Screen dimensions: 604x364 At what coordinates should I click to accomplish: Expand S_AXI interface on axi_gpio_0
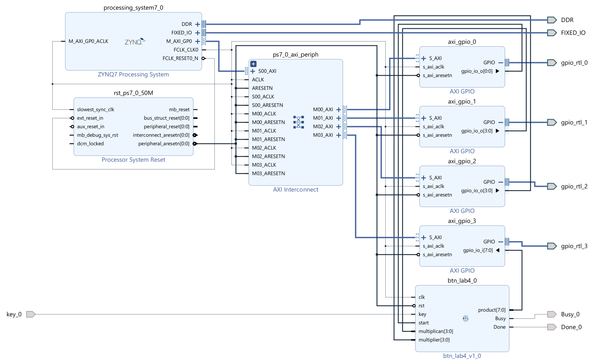point(424,58)
